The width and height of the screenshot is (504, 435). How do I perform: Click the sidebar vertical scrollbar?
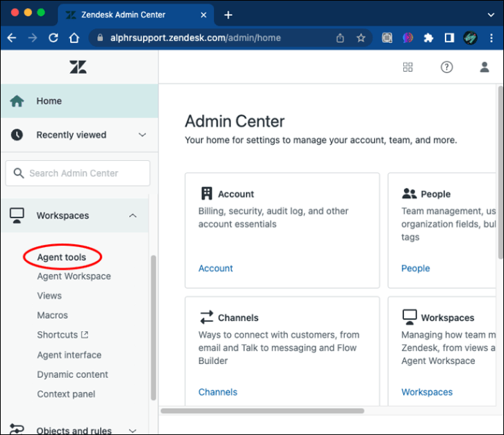[153, 328]
